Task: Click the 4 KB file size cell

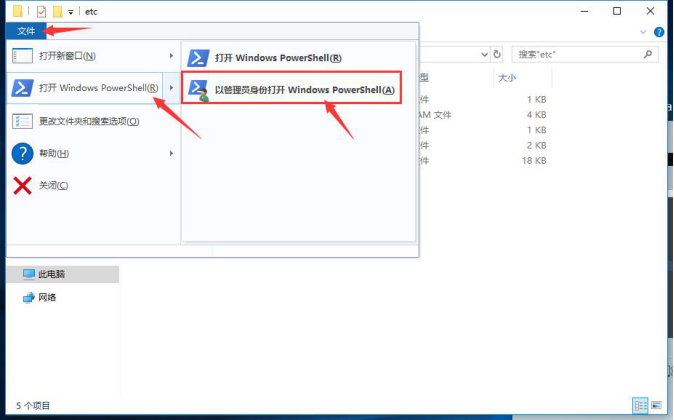Action: (x=536, y=115)
